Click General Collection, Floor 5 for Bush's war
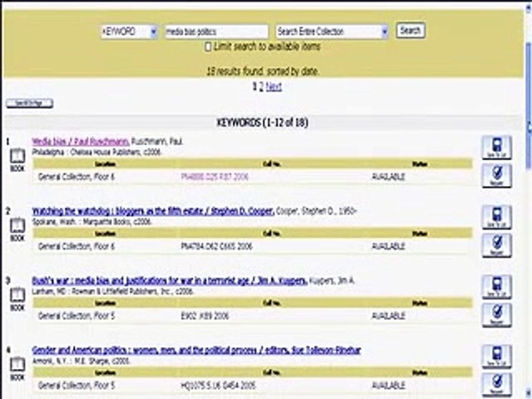Screen dimensions: 532x399 click(76, 316)
